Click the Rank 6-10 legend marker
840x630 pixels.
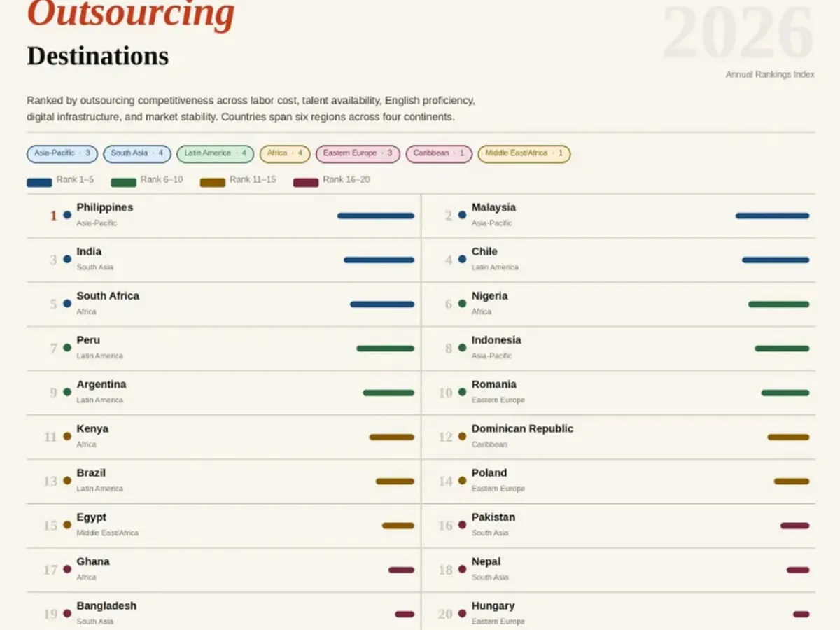122,179
